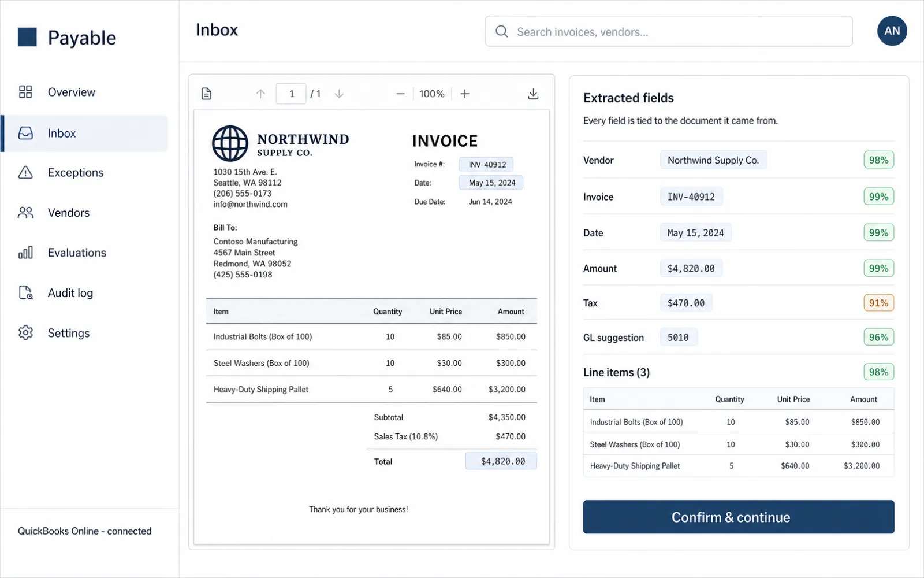
Task: Click the GL suggestion value 5010
Action: (x=679, y=337)
